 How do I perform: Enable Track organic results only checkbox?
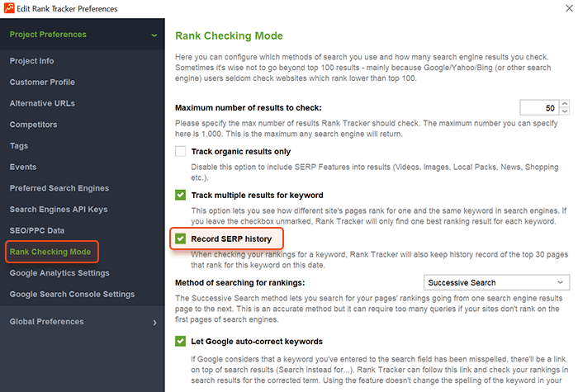tap(180, 151)
